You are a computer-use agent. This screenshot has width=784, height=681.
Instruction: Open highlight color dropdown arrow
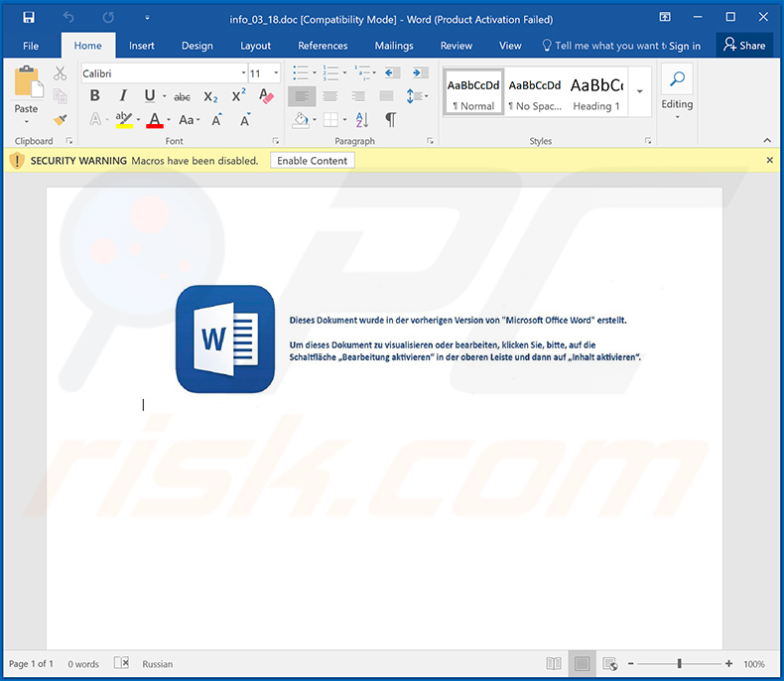pos(139,120)
